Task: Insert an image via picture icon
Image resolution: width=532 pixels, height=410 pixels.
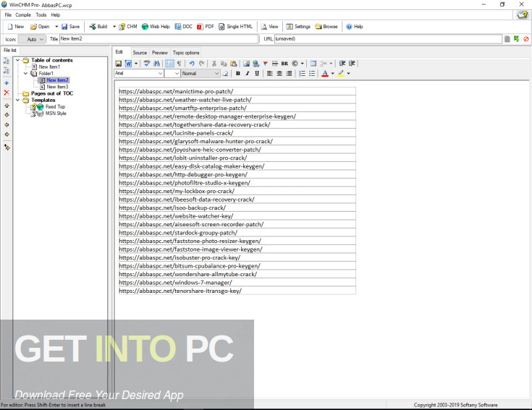Action: coord(246,64)
